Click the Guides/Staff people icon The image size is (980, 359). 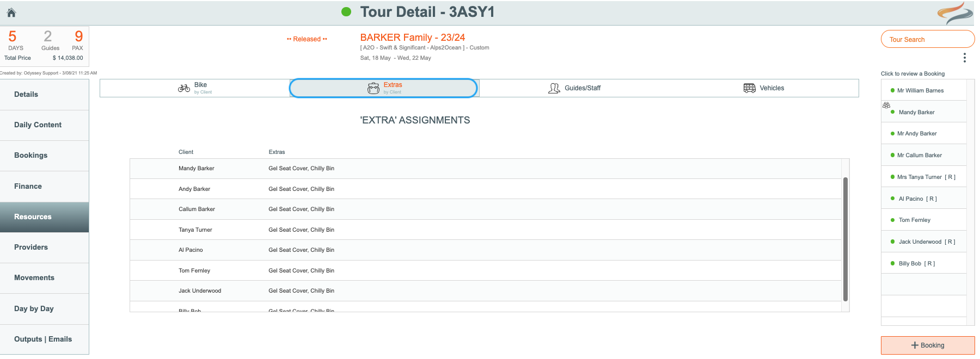(554, 88)
